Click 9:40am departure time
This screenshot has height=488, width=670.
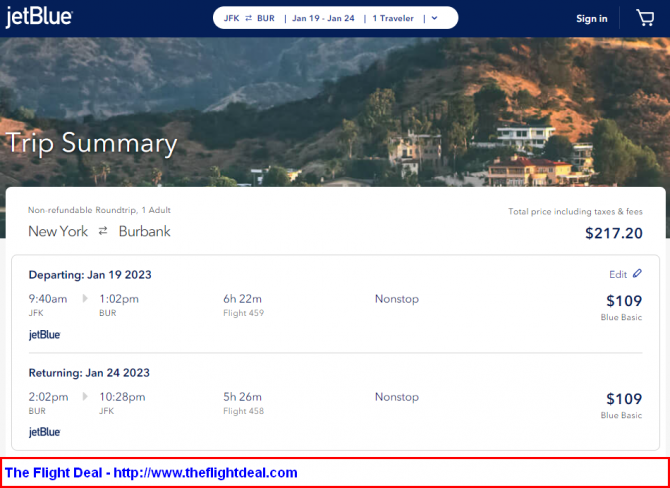point(48,299)
